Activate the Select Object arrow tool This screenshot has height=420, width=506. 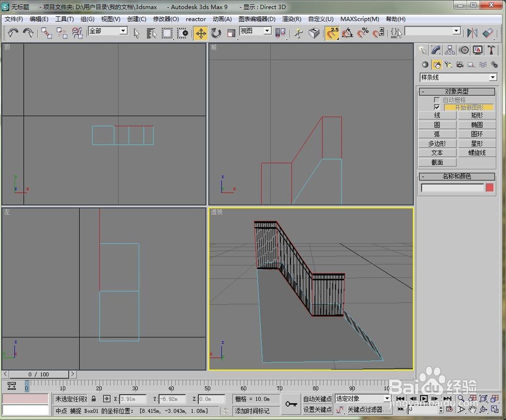(137, 33)
